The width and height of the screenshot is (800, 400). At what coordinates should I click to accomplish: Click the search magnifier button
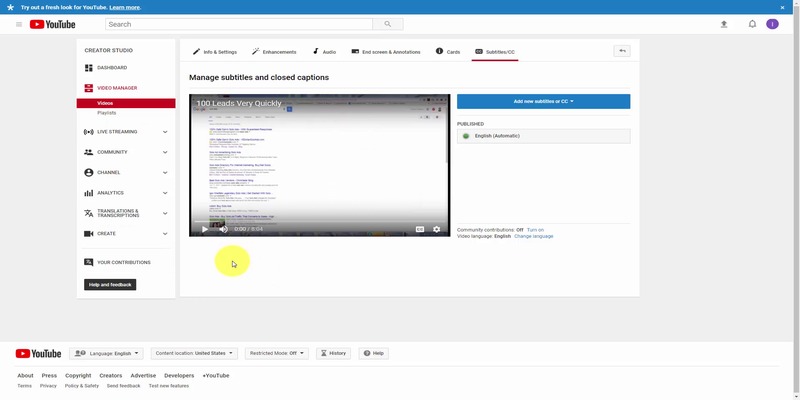coord(387,24)
